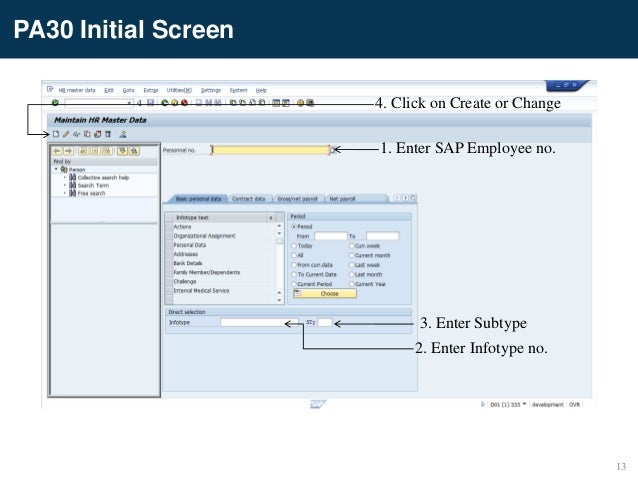Image resolution: width=638 pixels, height=479 pixels.
Task: Click the infotype list bottom scroll-down arrow
Action: click(x=279, y=300)
